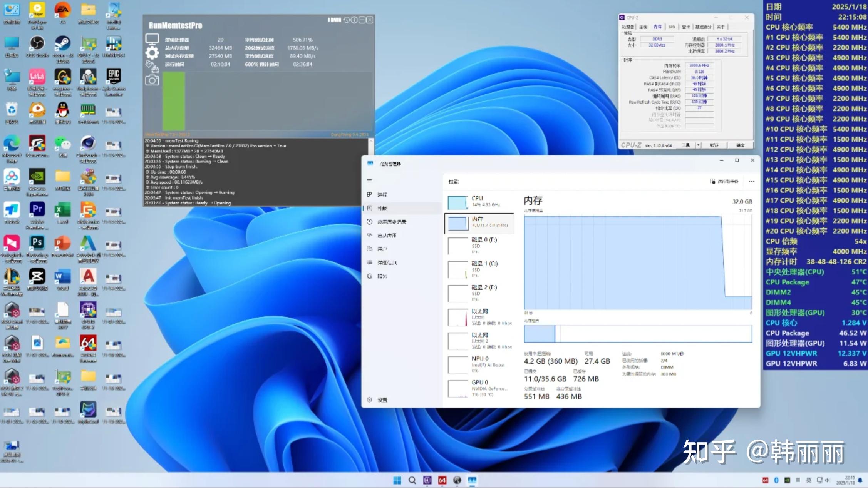Click scroll-up arrow in memtest log panel
The height and width of the screenshot is (488, 868).
pos(371,142)
